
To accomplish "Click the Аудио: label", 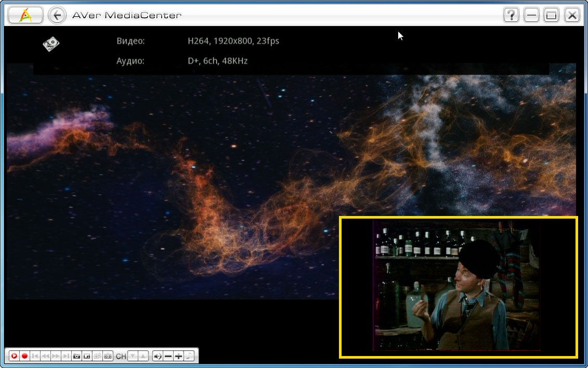I will [130, 60].
